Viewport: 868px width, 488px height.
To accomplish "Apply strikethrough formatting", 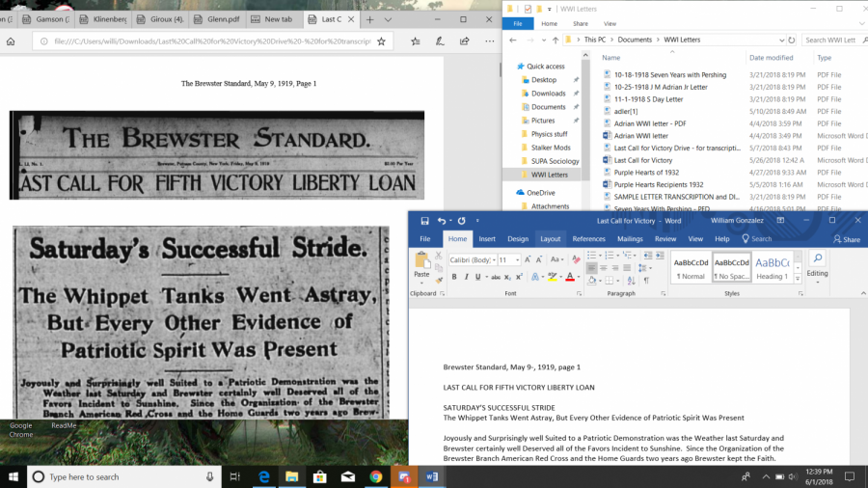I will [496, 277].
